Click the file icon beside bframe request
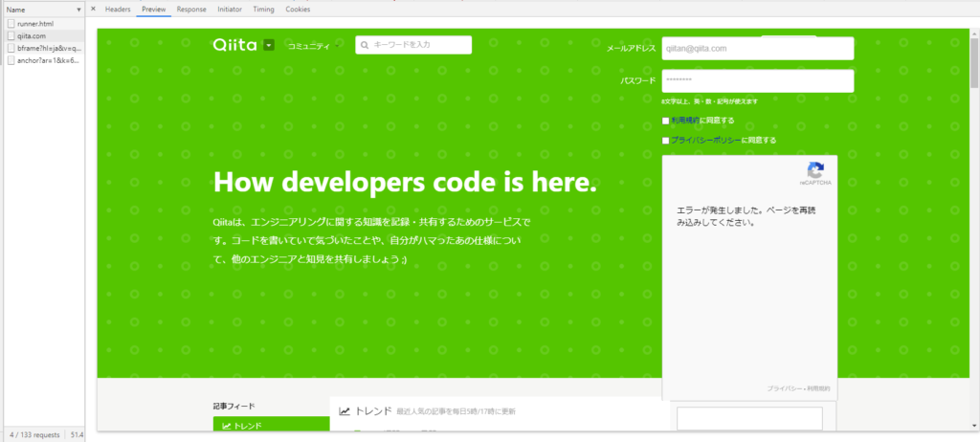 coord(11,48)
